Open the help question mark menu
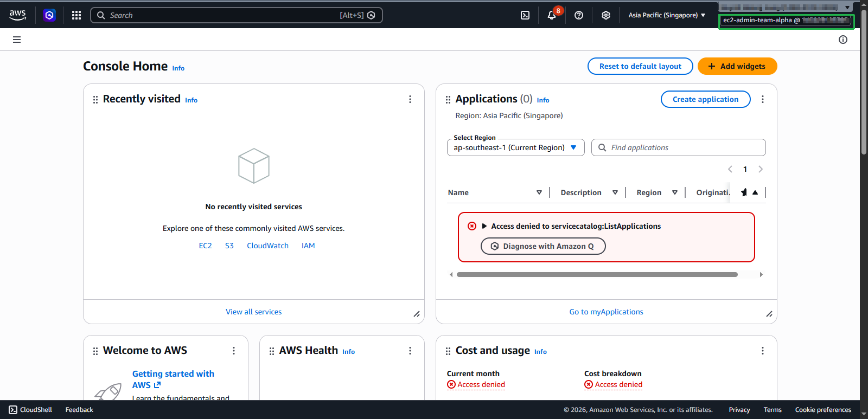 [x=579, y=15]
